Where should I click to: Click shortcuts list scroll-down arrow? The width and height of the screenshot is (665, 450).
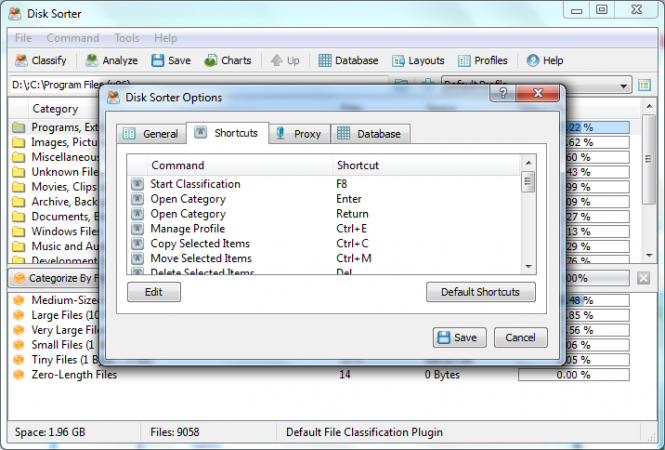pos(528,266)
